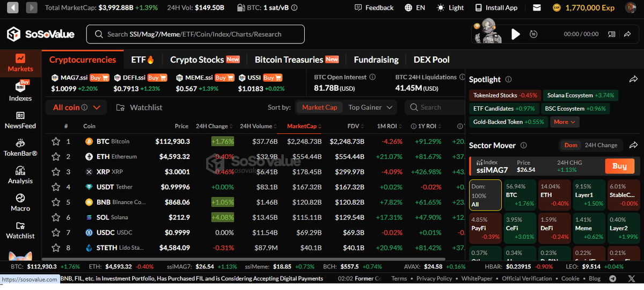Star STETH row for watchlist
Image resolution: width=644 pixels, height=290 pixels.
[x=55, y=248]
